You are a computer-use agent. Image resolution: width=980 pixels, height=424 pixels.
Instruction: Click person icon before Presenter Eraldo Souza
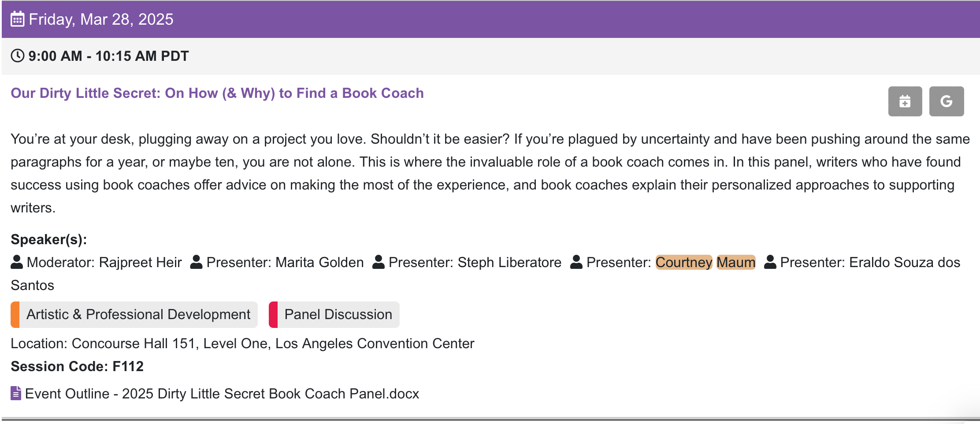click(x=770, y=262)
